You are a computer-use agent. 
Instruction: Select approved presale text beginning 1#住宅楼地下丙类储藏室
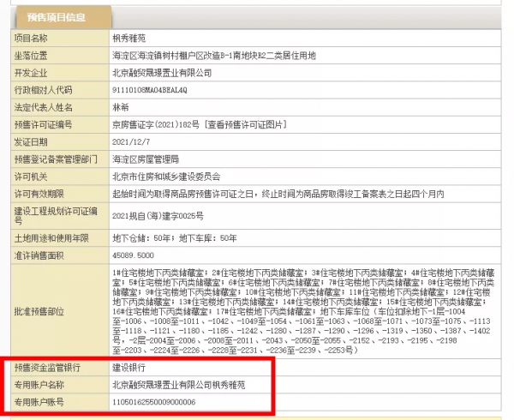pos(304,311)
